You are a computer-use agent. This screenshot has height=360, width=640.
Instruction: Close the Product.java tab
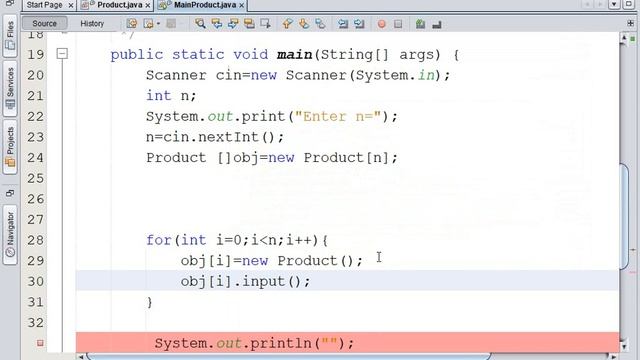pyautogui.click(x=148, y=5)
